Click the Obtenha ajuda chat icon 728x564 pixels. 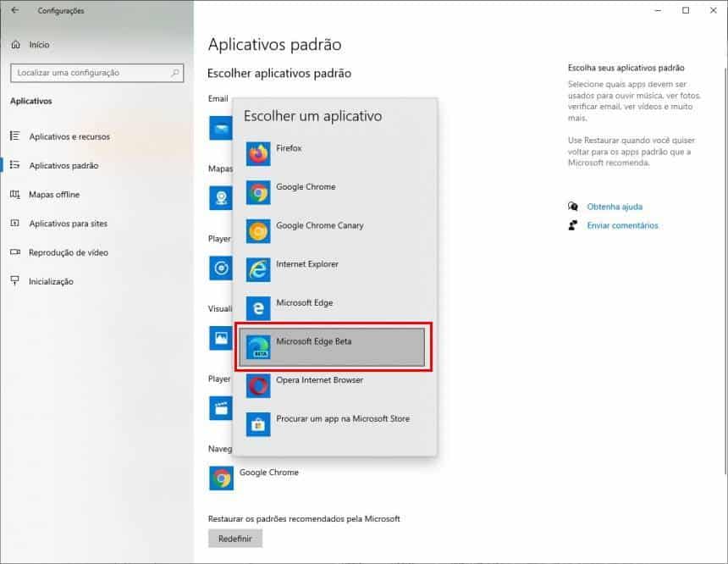(573, 207)
